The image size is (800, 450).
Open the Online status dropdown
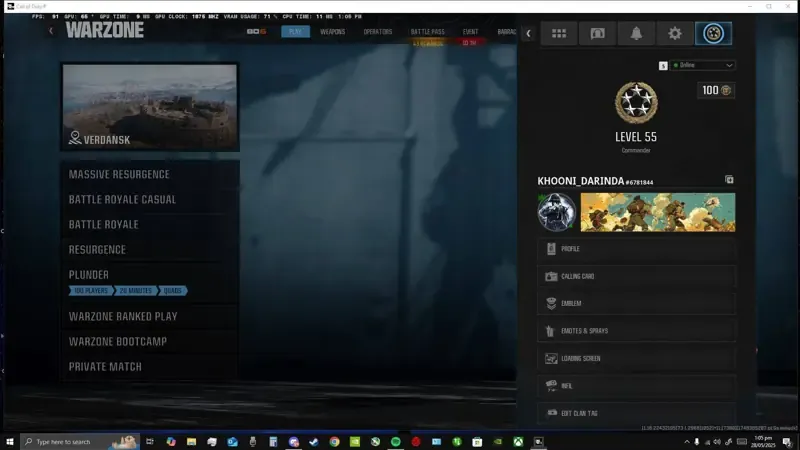(x=703, y=65)
